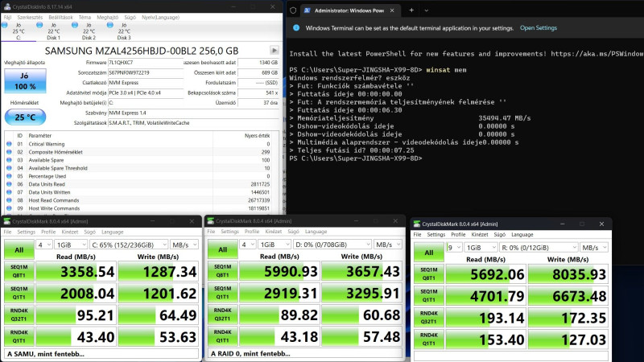Open test count dropdown in D: CrystalDiskMark
644x362 pixels.
248,245
